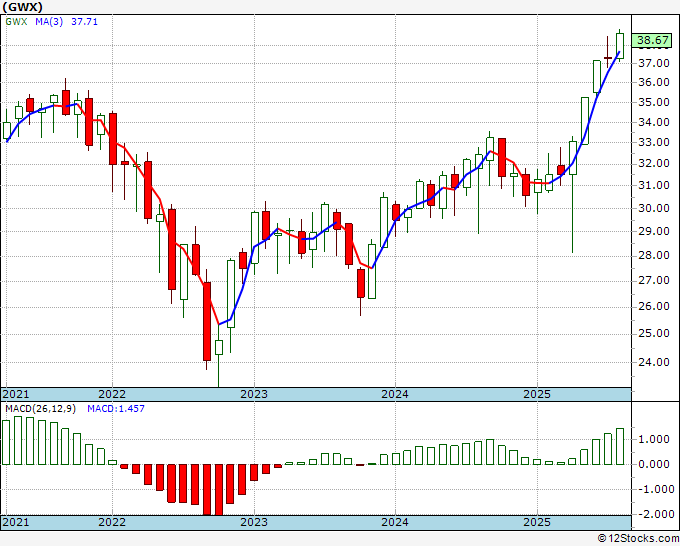Screen dimensions: 680x546
Task: Click the MACD(26,12,9) indicator label
Action: click(x=40, y=409)
